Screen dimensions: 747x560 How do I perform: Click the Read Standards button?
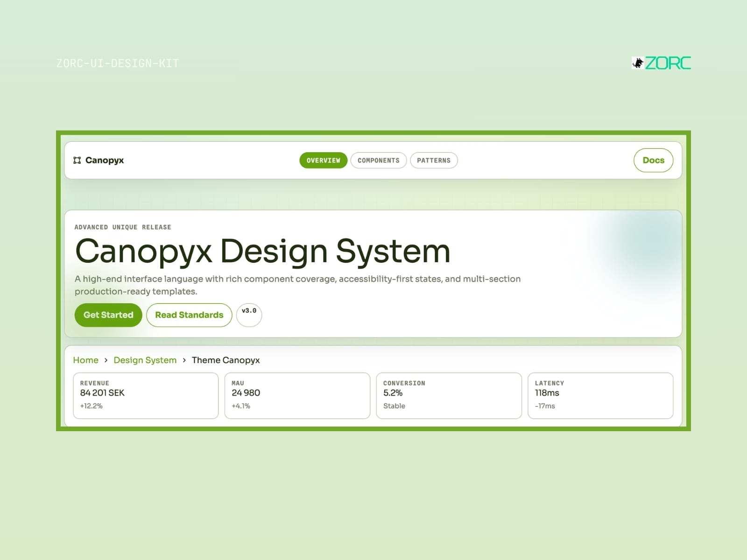click(x=189, y=315)
